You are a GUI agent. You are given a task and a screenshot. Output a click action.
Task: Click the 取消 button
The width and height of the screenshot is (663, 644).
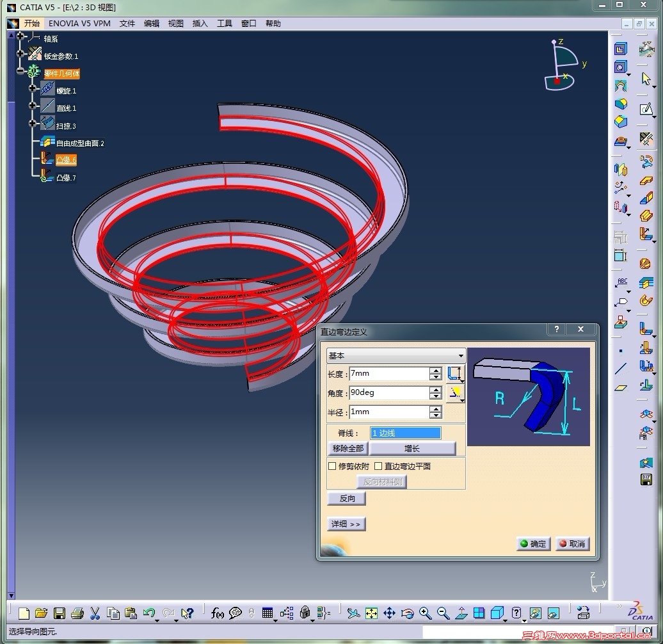(x=573, y=543)
